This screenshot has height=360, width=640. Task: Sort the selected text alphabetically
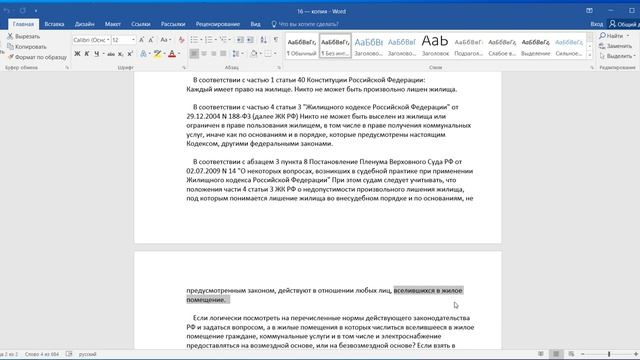264,40
